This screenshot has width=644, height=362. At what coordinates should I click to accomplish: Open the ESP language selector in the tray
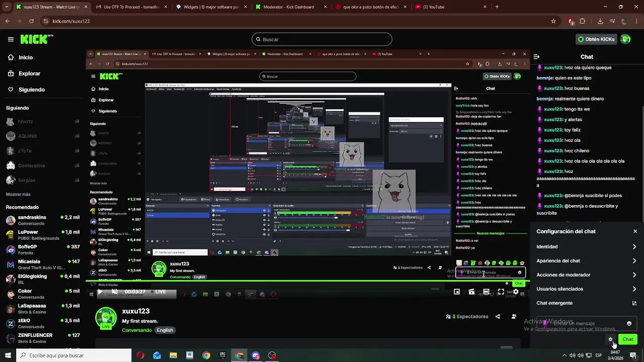point(599,355)
